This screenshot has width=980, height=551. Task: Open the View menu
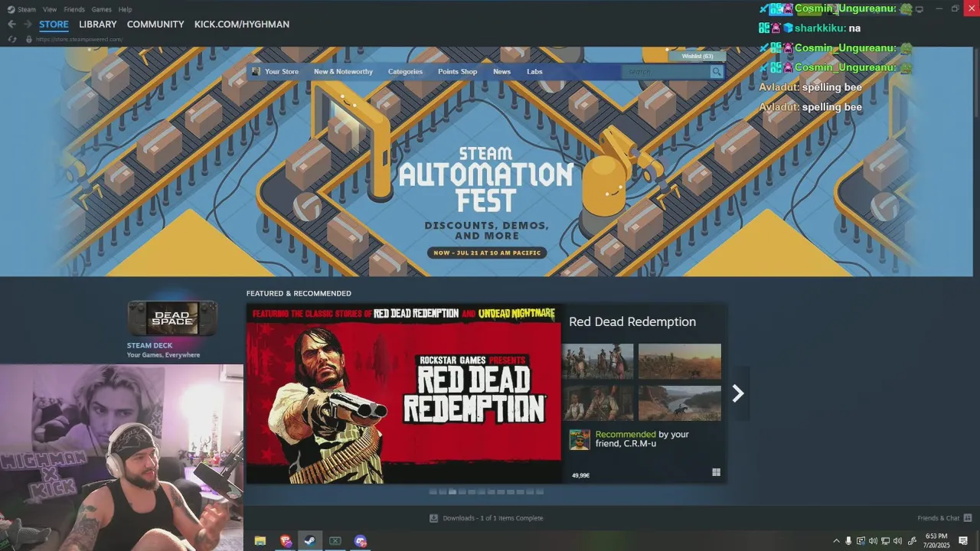50,9
